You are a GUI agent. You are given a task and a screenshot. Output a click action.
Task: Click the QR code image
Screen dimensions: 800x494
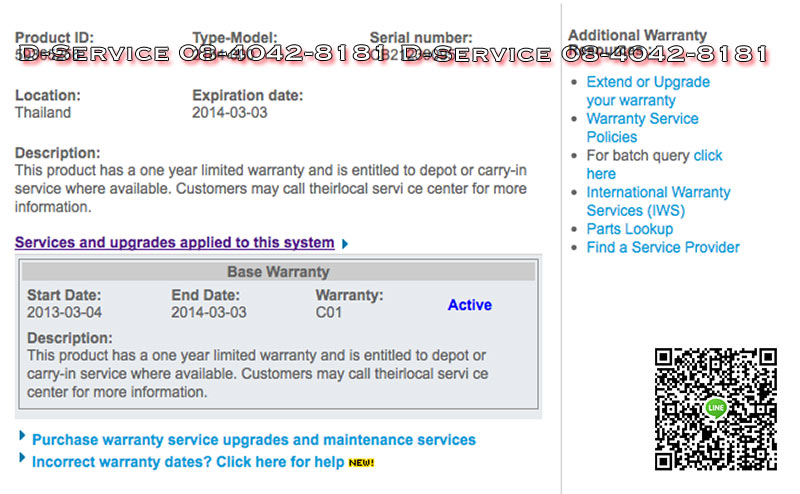click(x=715, y=409)
